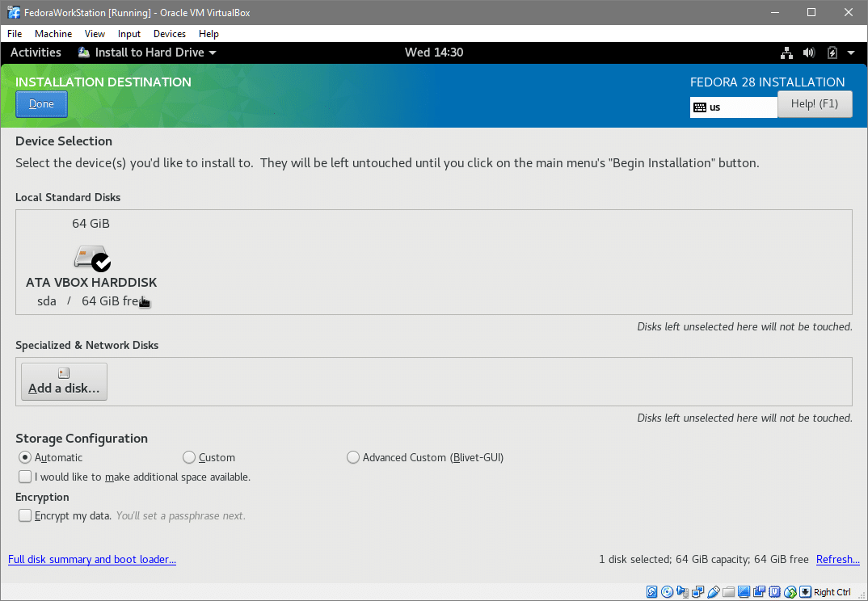The image size is (868, 601).
Task: Click CPU chip icon in VirtualBox status bar
Action: pyautogui.click(x=774, y=591)
